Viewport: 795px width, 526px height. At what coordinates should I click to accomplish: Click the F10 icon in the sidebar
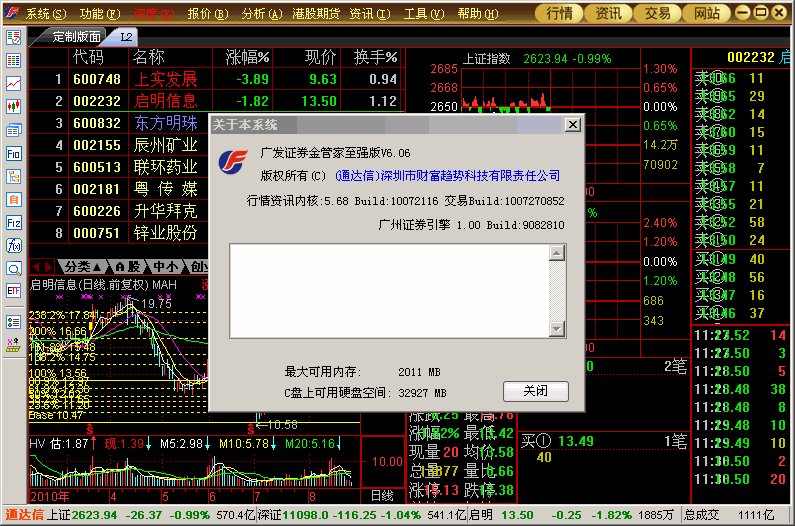pos(14,153)
